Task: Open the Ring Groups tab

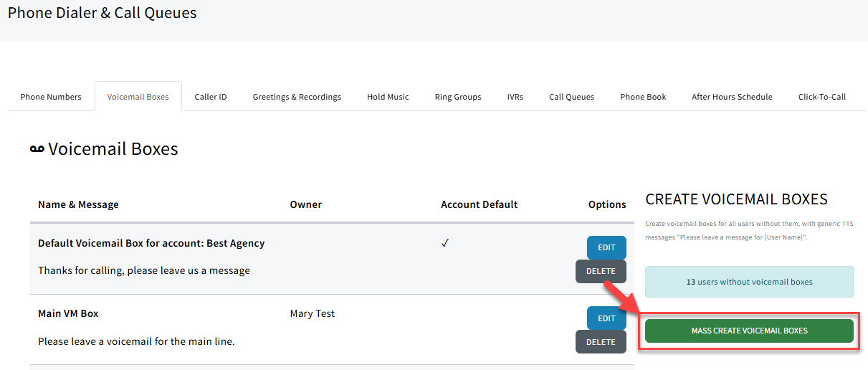Action: pyautogui.click(x=458, y=97)
